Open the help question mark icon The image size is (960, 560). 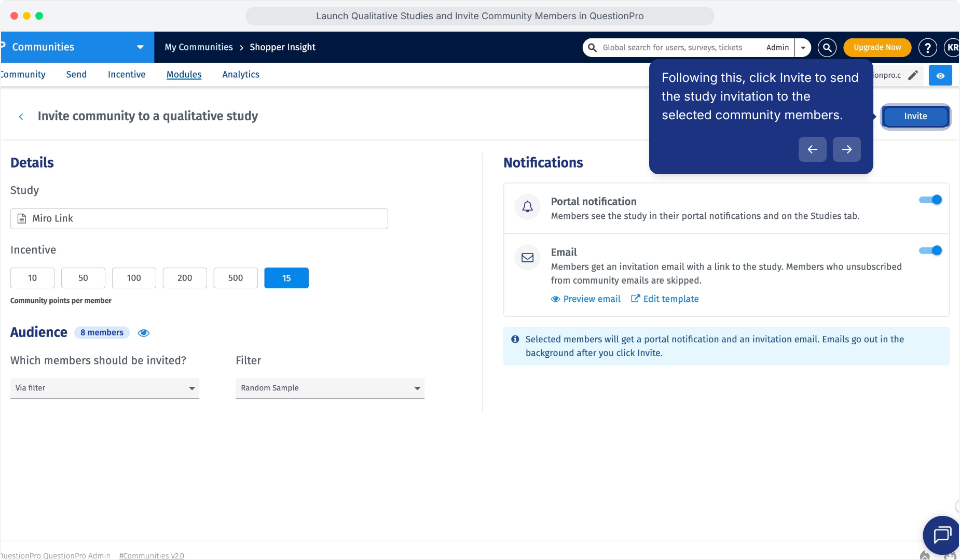tap(927, 48)
